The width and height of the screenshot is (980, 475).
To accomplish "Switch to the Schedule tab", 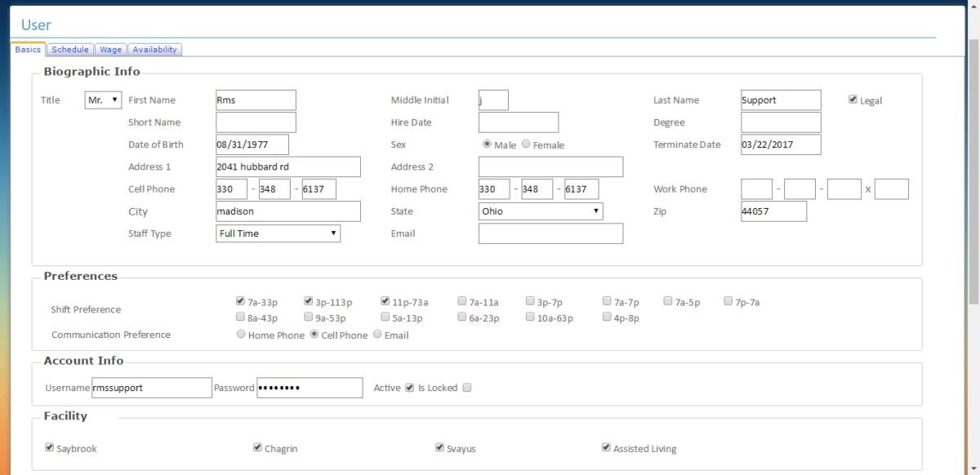I will click(x=70, y=49).
